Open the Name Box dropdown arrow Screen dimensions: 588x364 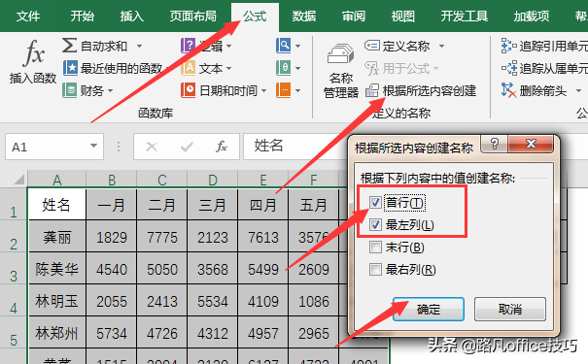click(93, 146)
